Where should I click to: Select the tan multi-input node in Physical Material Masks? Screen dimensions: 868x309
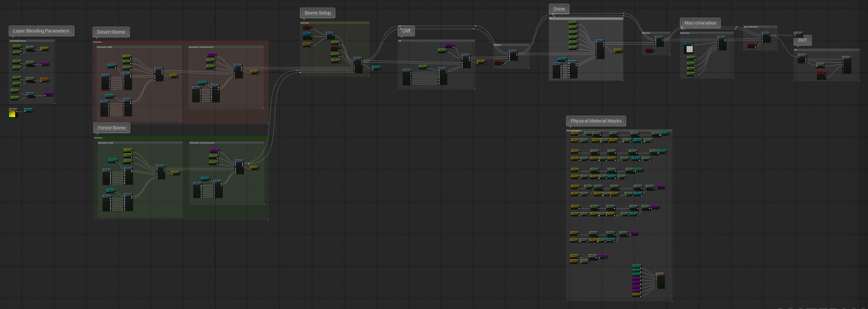[660, 281]
